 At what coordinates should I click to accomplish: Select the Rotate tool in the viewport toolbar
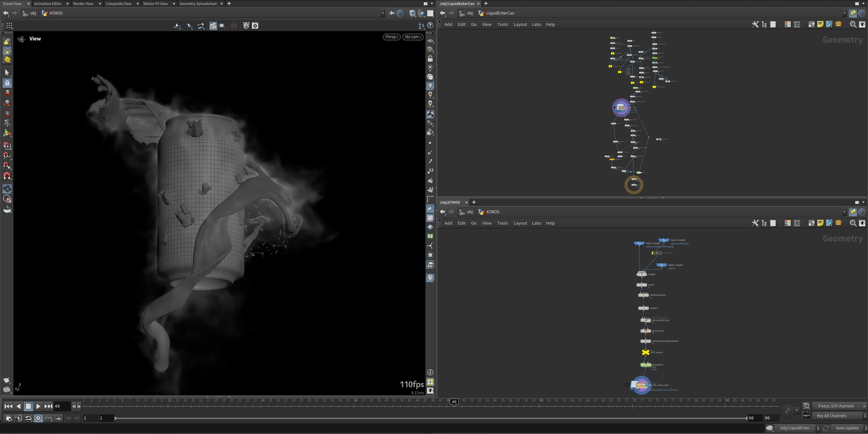[x=7, y=103]
